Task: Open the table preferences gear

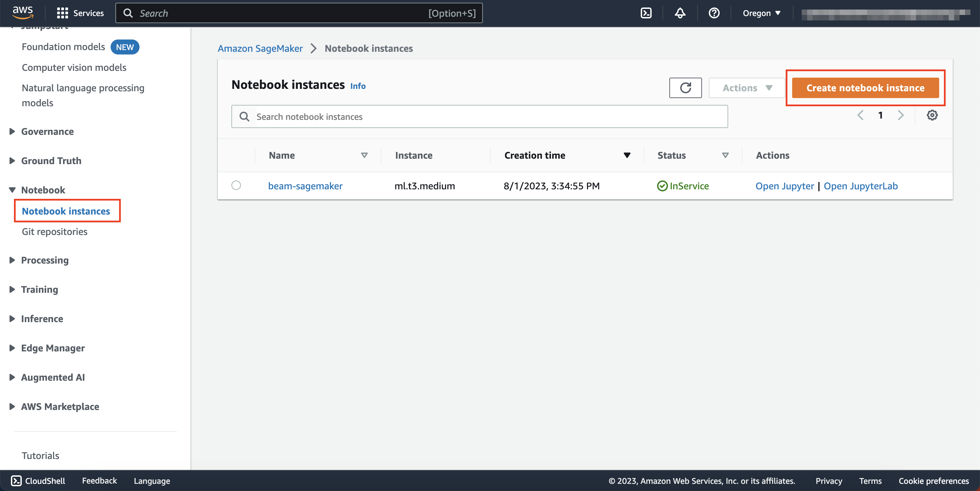Action: pyautogui.click(x=932, y=115)
